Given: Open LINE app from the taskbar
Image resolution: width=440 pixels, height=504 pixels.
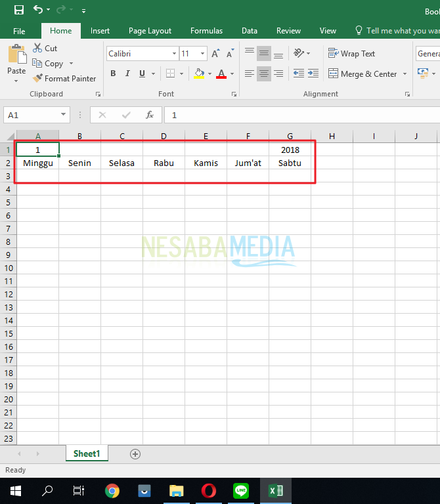Looking at the screenshot, I should [x=240, y=491].
